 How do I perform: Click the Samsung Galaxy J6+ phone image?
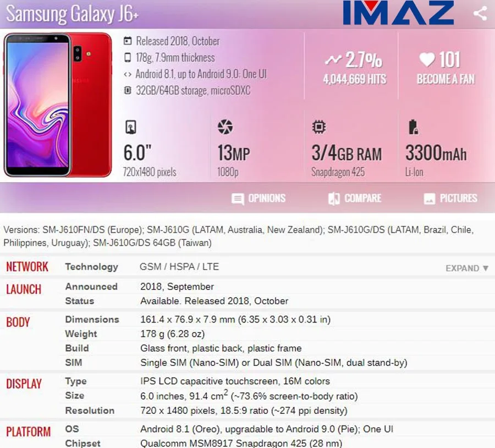point(58,105)
